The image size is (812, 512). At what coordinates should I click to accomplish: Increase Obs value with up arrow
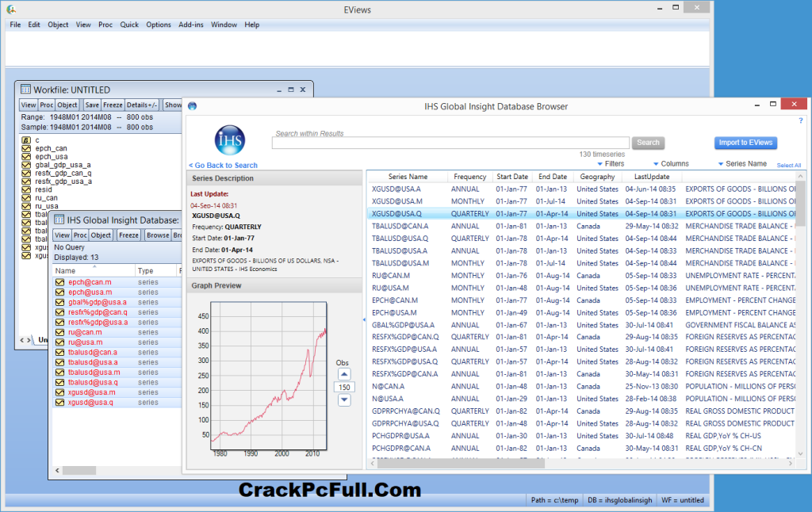click(x=344, y=374)
